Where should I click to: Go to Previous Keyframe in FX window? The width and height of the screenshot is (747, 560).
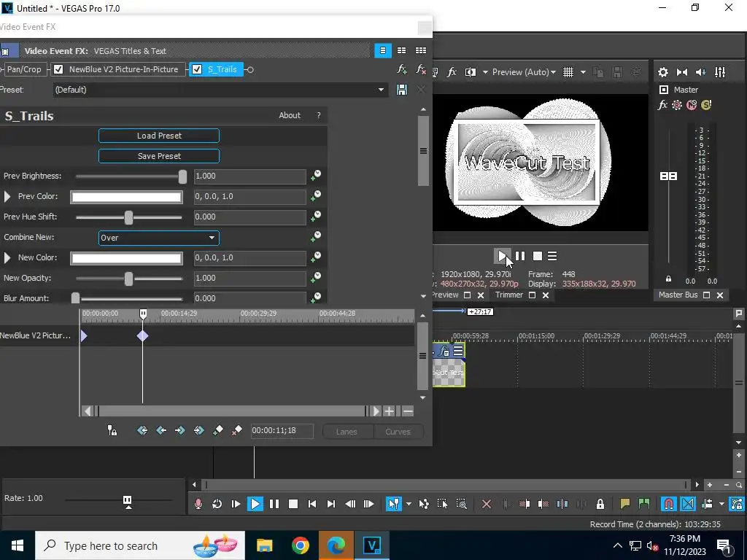tap(161, 430)
